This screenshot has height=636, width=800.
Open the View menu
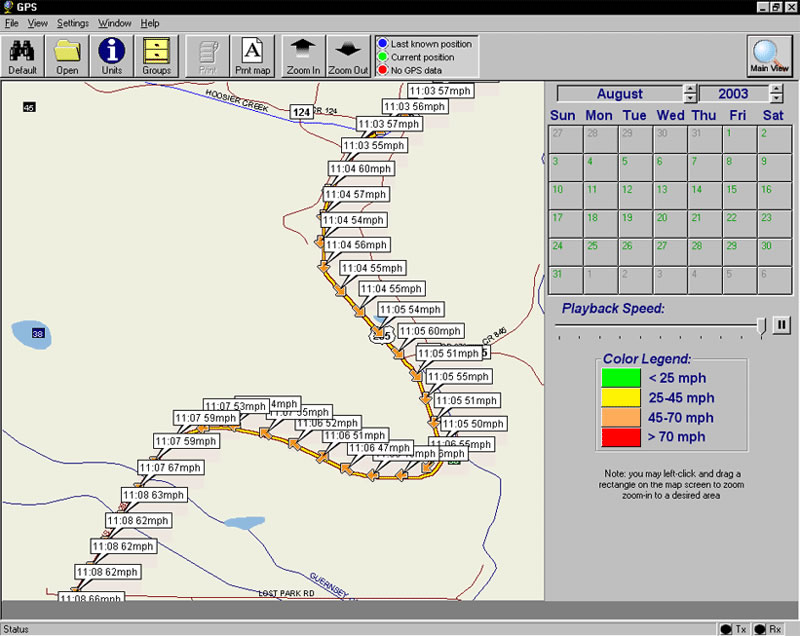(x=37, y=23)
